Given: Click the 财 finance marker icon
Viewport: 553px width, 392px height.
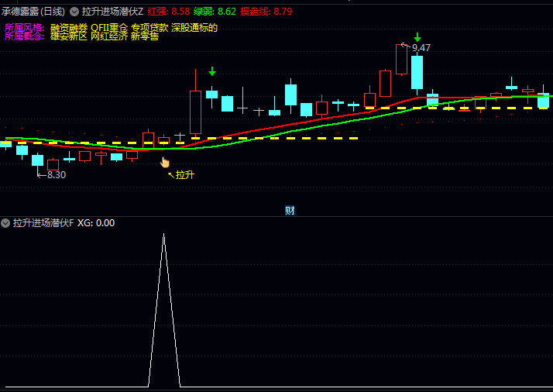Looking at the screenshot, I should coord(290,210).
